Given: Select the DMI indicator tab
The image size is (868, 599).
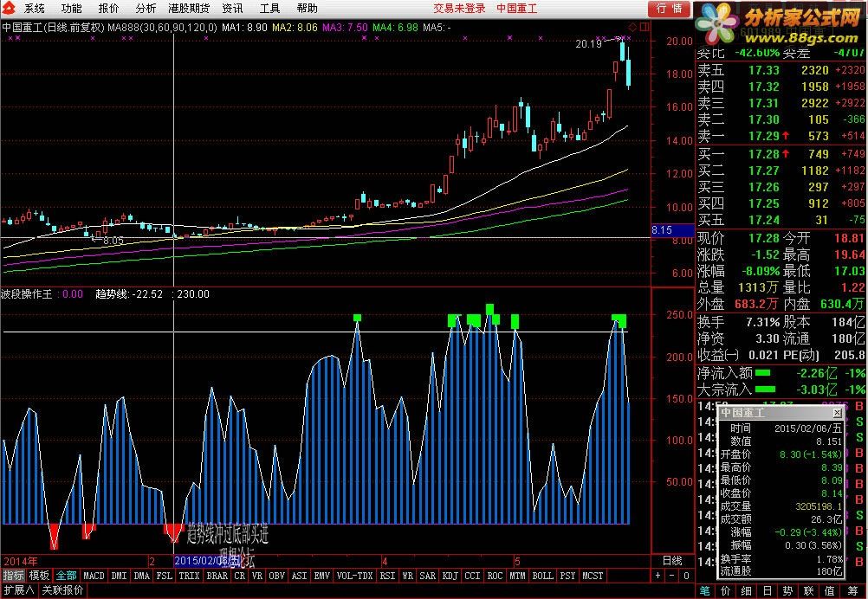Looking at the screenshot, I should (x=119, y=576).
